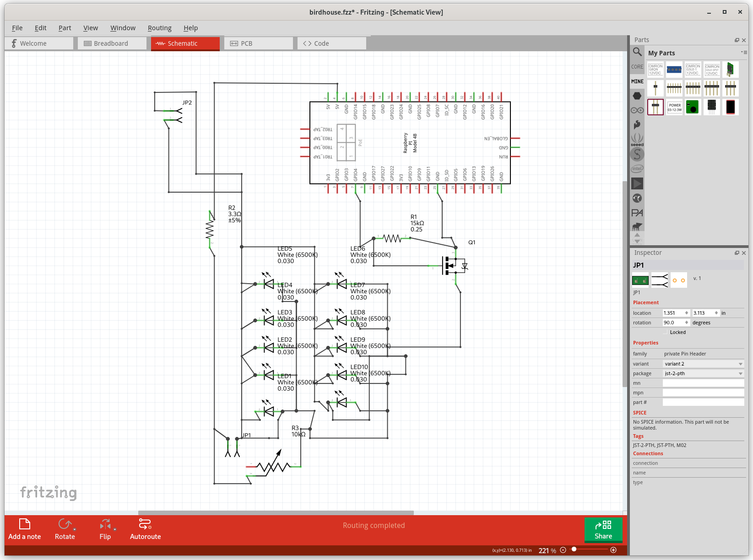Float the Inspector panel

point(737,253)
